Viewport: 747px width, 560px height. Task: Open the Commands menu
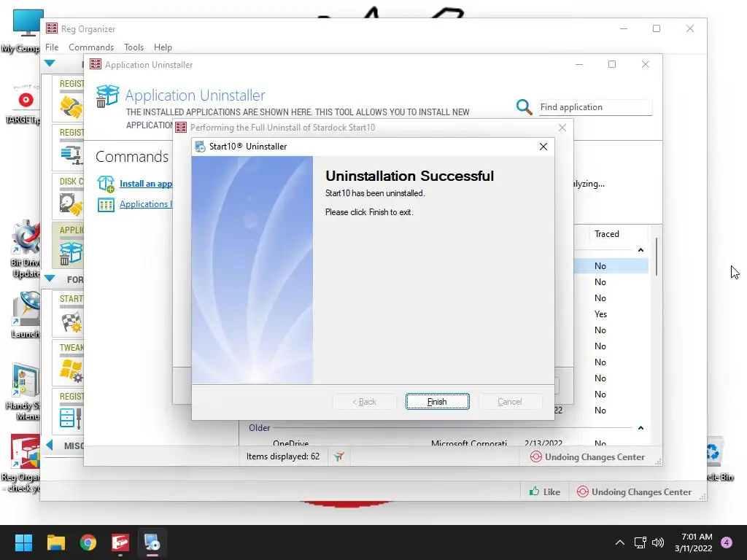click(x=91, y=47)
